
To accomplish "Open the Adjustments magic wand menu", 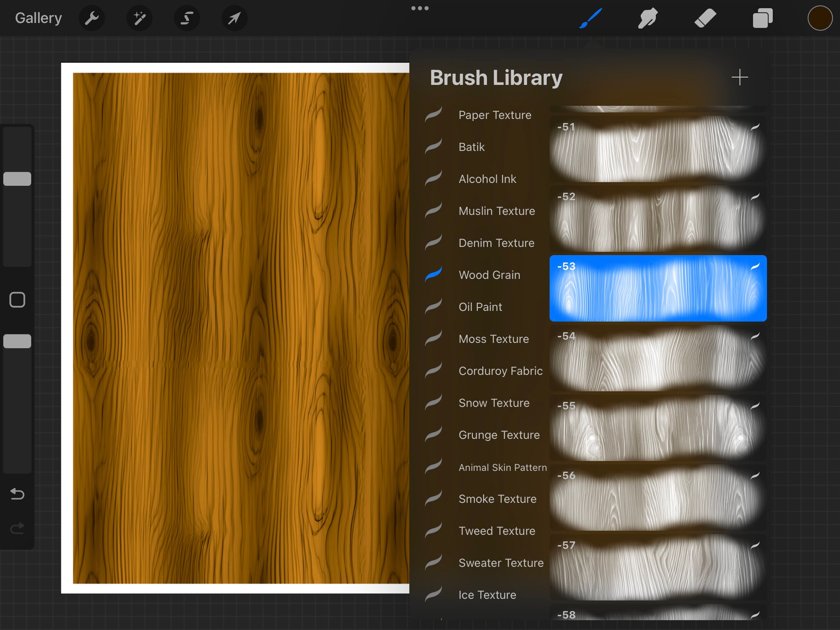I will click(139, 18).
